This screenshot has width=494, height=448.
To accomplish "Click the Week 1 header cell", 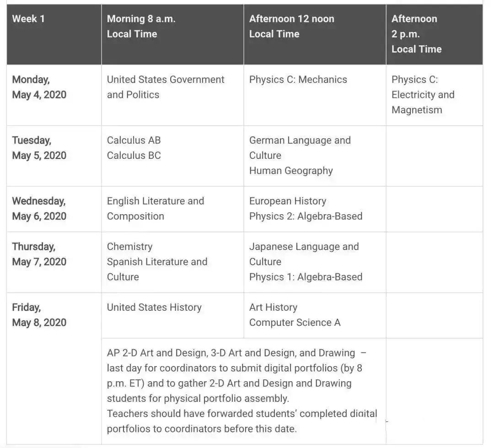I will point(54,34).
